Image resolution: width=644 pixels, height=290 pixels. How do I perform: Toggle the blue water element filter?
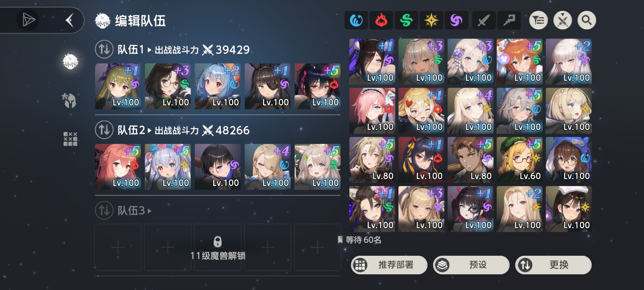356,20
